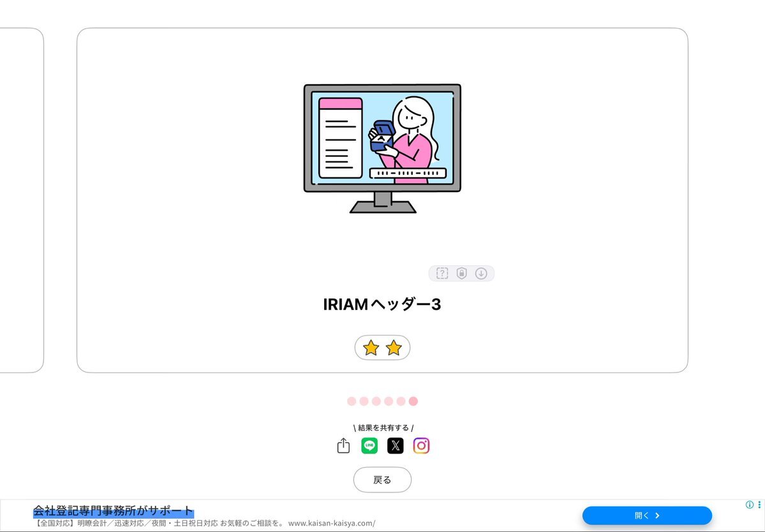
Task: Click the previous result card edge
Action: (22, 200)
